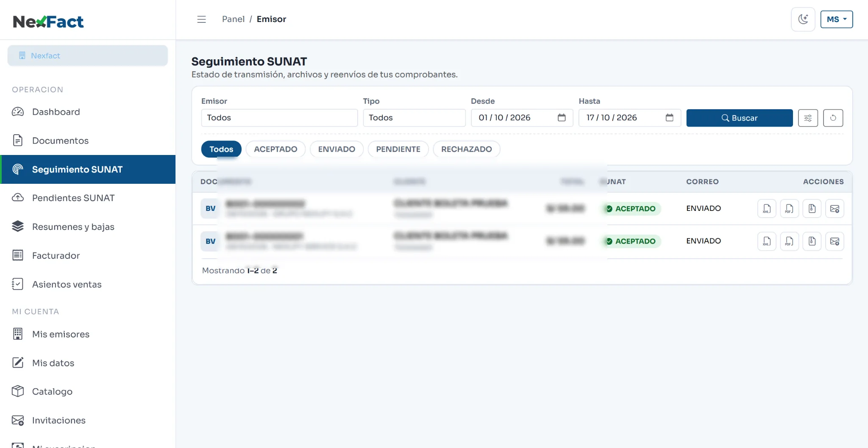Resend email for the second row
Screen dimensions: 868x448
[x=835, y=241]
